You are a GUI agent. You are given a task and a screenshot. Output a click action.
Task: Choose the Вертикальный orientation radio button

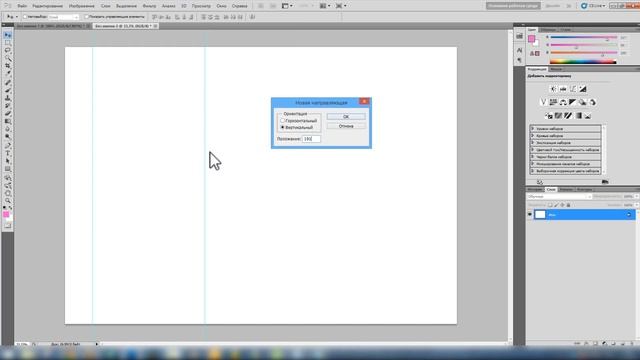click(282, 127)
